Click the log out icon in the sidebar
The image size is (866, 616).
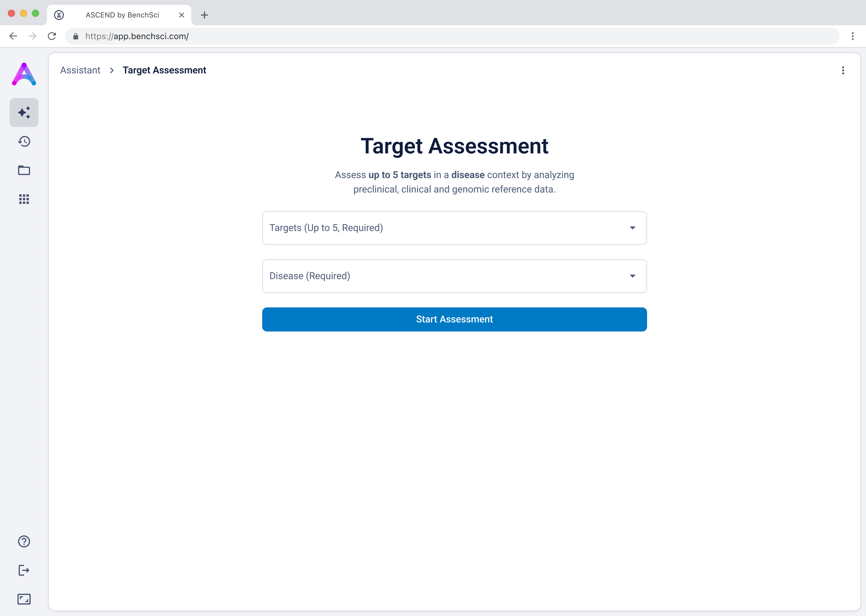coord(24,570)
